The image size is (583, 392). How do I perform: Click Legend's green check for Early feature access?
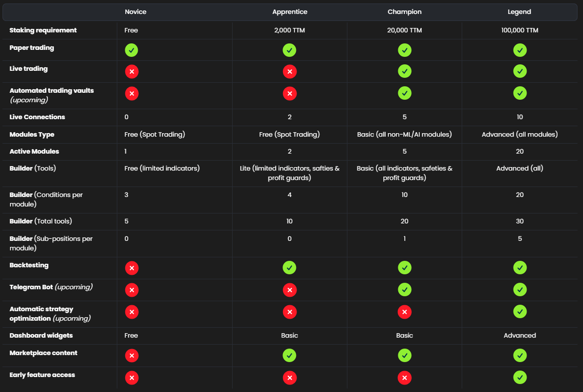[x=520, y=378]
